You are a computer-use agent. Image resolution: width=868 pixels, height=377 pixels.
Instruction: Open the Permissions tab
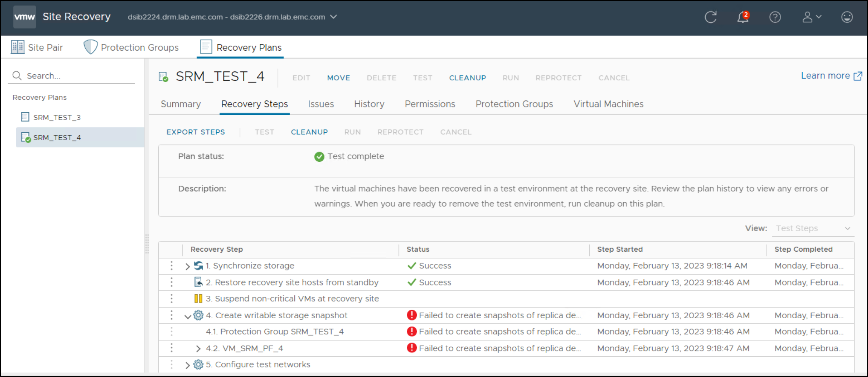coord(430,104)
